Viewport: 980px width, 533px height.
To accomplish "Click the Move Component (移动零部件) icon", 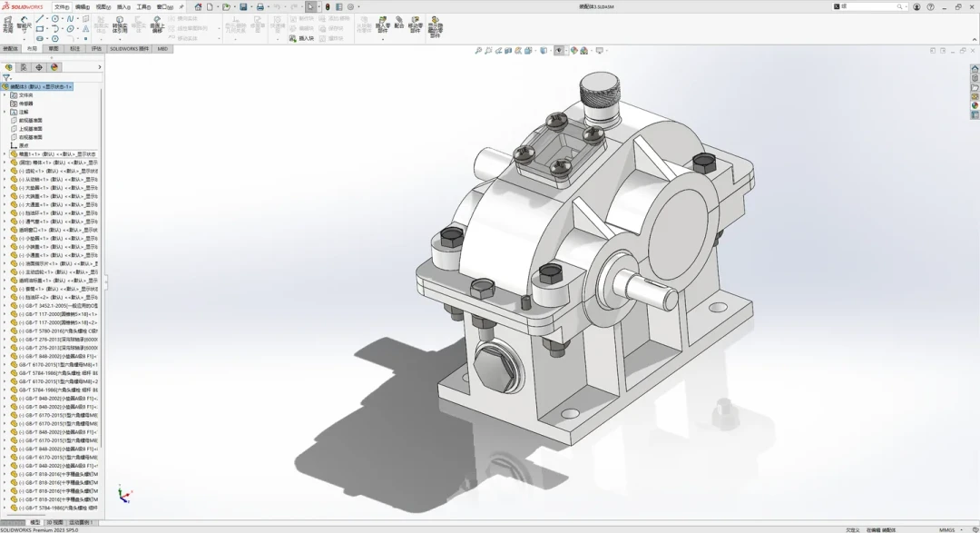I will pyautogui.click(x=416, y=25).
